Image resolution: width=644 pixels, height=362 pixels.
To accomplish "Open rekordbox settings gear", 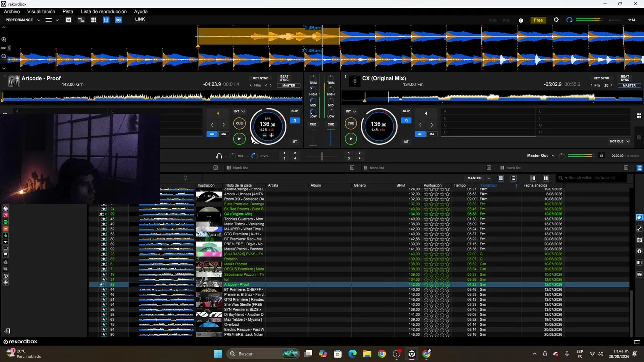I will (556, 20).
